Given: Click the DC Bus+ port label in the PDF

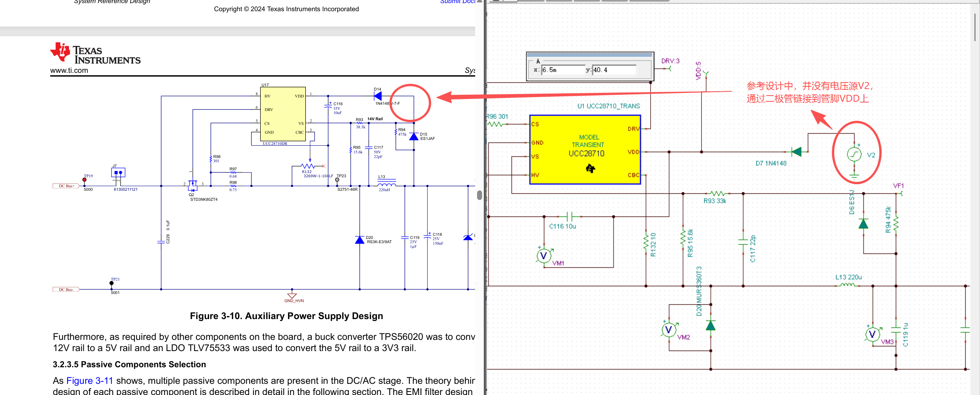Looking at the screenshot, I should pyautogui.click(x=66, y=186).
